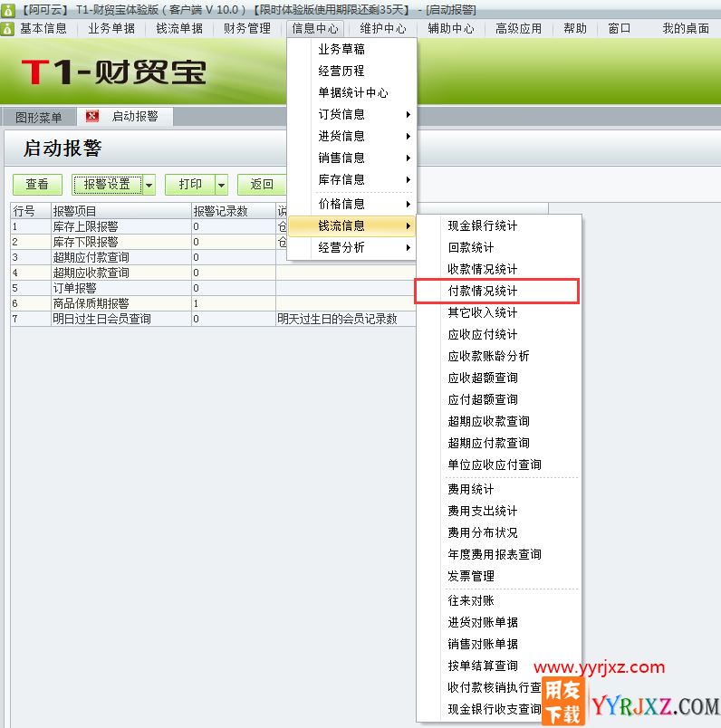Select the 订单报警 row
Image resolution: width=721 pixels, height=728 pixels.
tap(213, 288)
